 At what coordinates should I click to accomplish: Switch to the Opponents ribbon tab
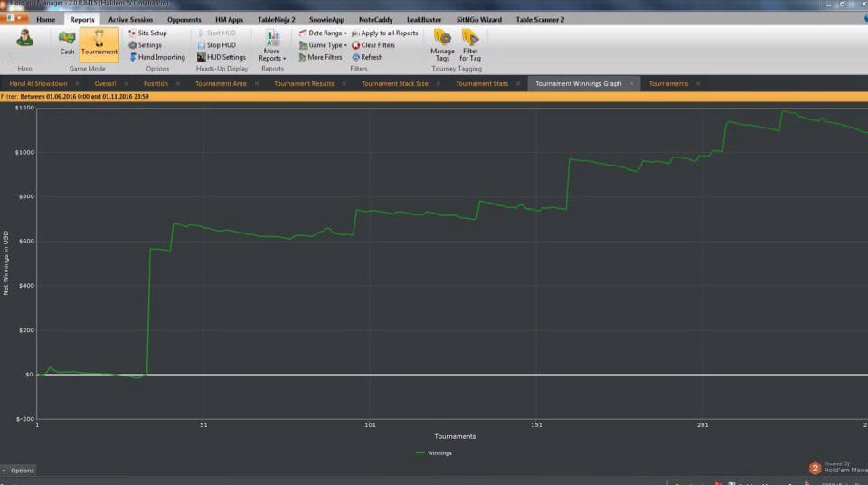point(184,19)
